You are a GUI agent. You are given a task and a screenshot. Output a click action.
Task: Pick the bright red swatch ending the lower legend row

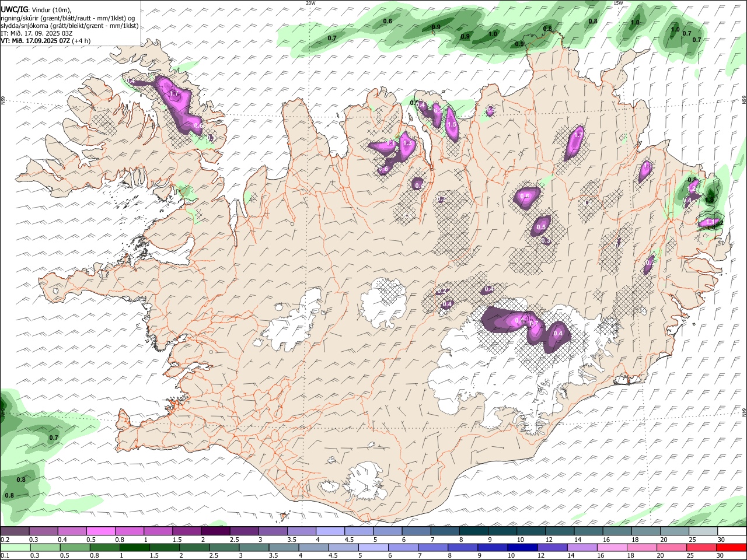coord(732,547)
